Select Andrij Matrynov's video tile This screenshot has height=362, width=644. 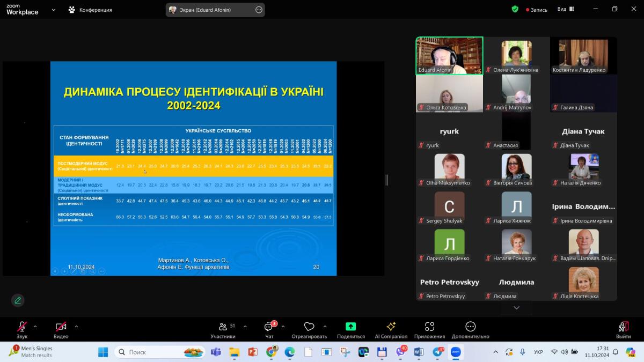coord(516,93)
